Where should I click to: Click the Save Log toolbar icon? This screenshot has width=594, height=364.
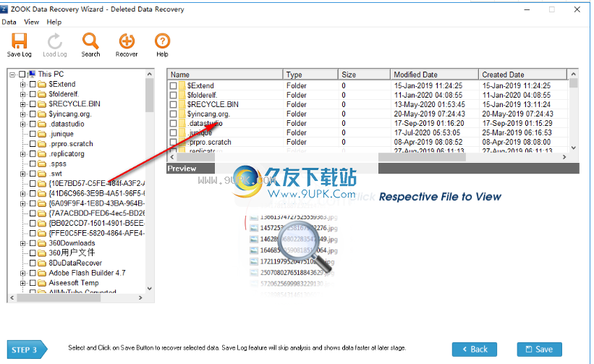click(x=19, y=41)
